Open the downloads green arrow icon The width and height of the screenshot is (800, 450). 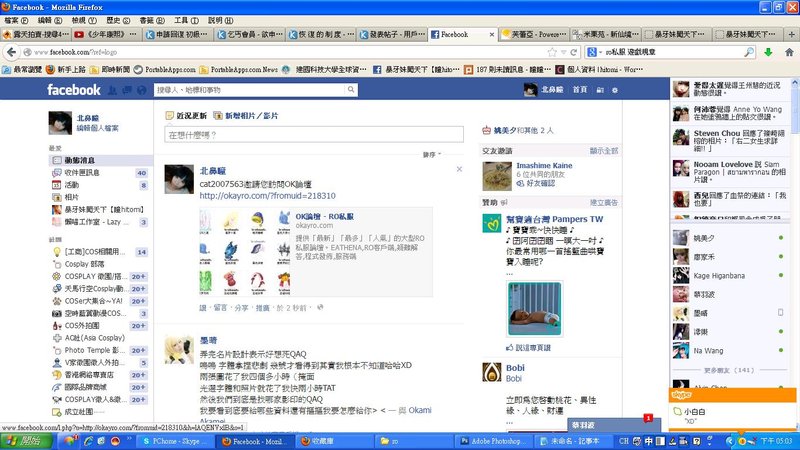pyautogui.click(x=768, y=52)
